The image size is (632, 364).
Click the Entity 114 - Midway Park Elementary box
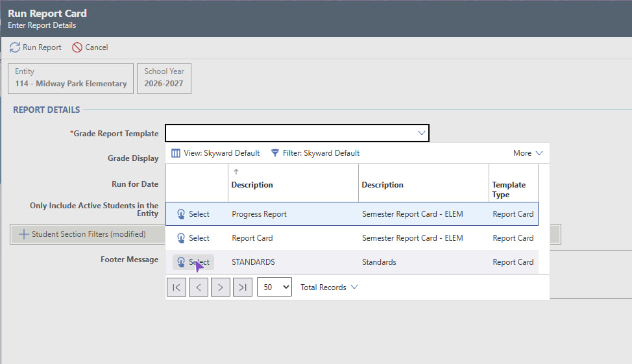[x=71, y=79]
